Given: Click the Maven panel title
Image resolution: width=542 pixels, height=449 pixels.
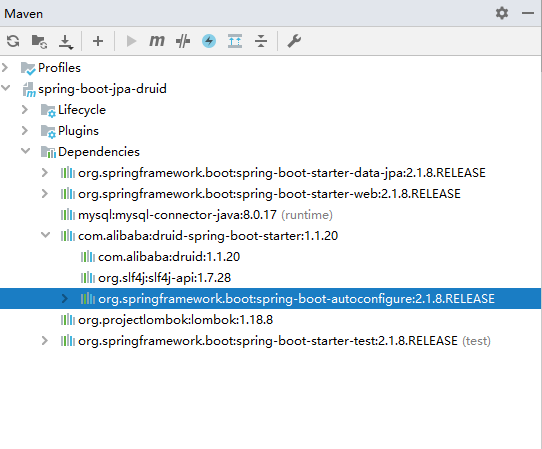Looking at the screenshot, I should coord(24,14).
